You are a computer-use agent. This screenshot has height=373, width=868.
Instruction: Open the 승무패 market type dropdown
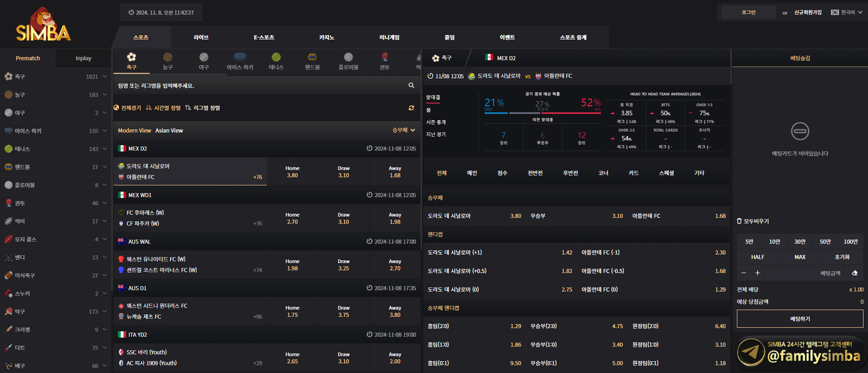point(404,130)
